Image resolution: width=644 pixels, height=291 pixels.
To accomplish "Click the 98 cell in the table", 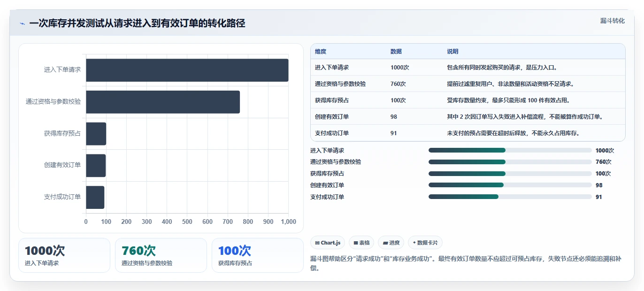I will click(x=394, y=117).
